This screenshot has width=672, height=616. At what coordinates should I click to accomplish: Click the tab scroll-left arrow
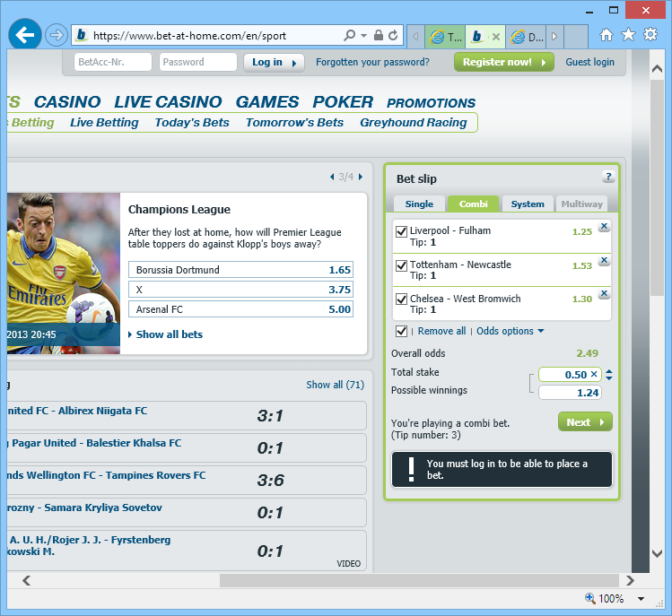[415, 37]
